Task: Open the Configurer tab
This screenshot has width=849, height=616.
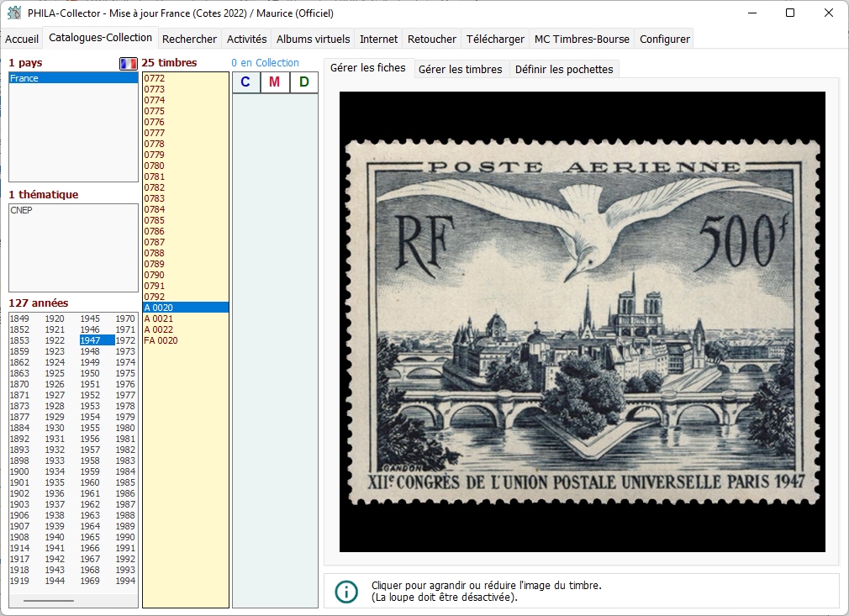Action: click(664, 39)
